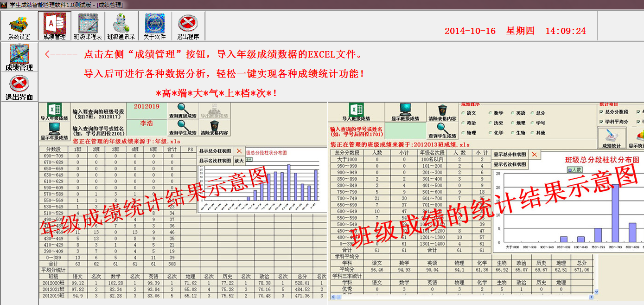644x305 pixels.
Task: Open 班级通讯录 toolbar icon
Action: [x=121, y=26]
